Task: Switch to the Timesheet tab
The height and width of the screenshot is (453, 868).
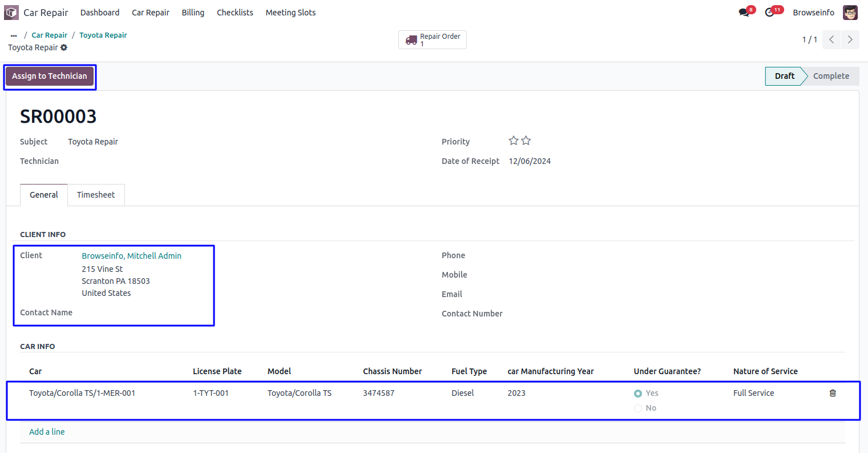Action: [96, 195]
